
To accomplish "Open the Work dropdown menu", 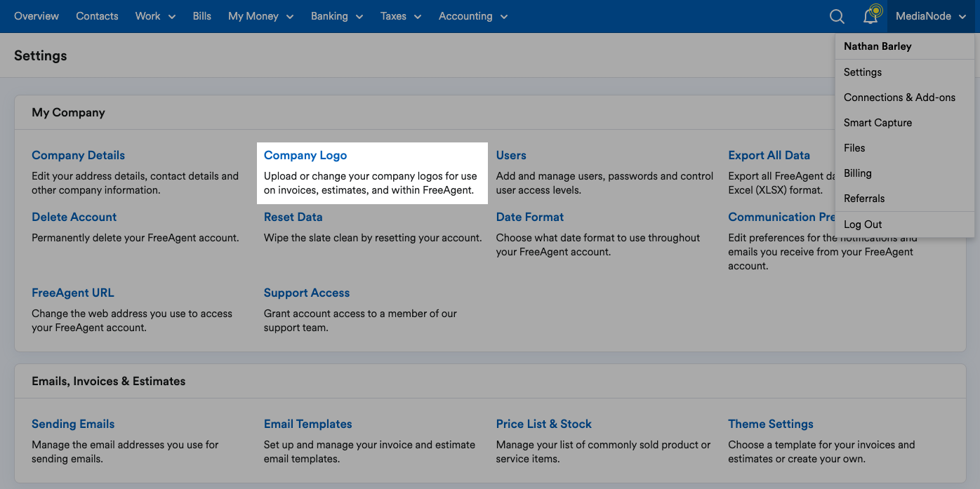I will [x=155, y=16].
